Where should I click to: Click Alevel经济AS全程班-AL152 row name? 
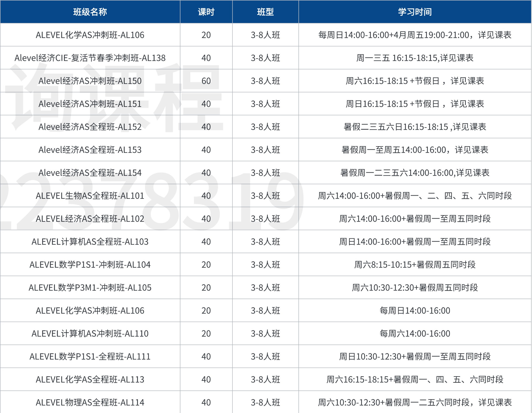[90, 127]
